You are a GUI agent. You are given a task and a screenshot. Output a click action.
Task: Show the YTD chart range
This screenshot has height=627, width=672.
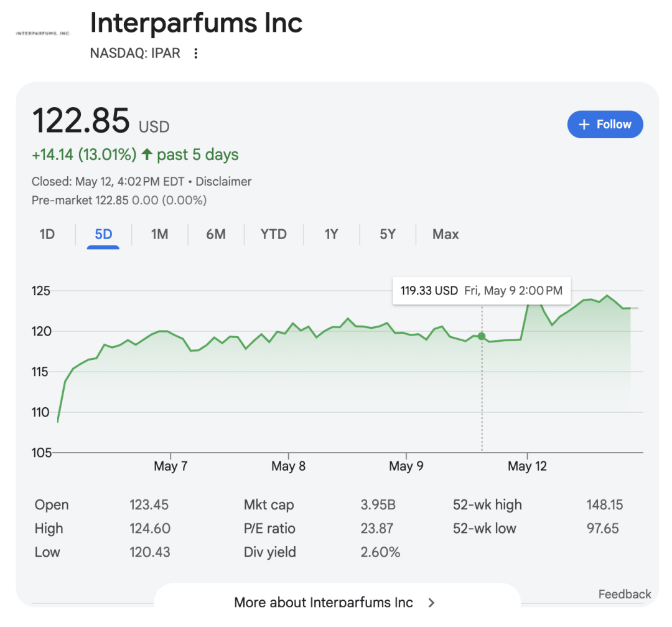coord(273,235)
